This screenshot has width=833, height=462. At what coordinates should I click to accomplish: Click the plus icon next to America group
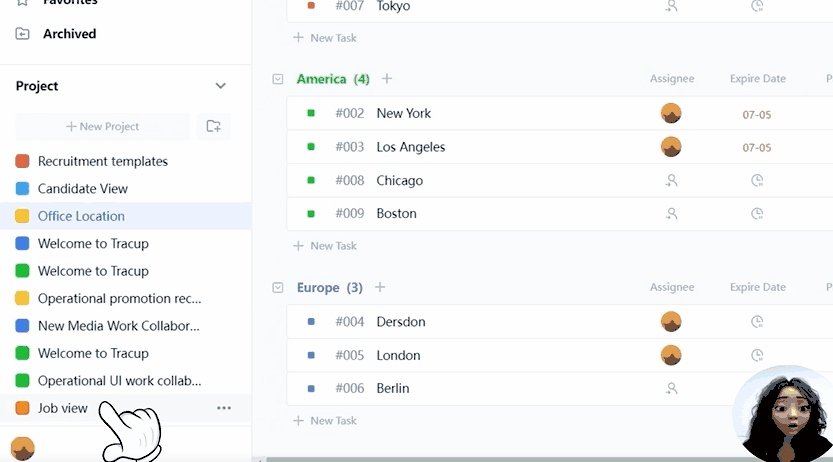(x=387, y=79)
